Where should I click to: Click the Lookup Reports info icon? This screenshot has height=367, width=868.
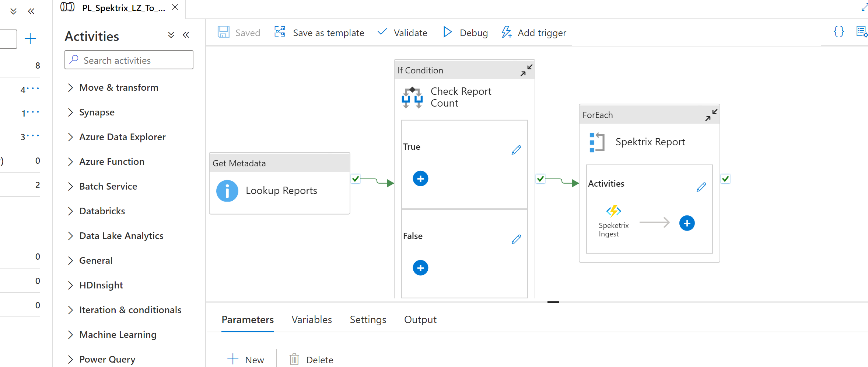click(227, 191)
